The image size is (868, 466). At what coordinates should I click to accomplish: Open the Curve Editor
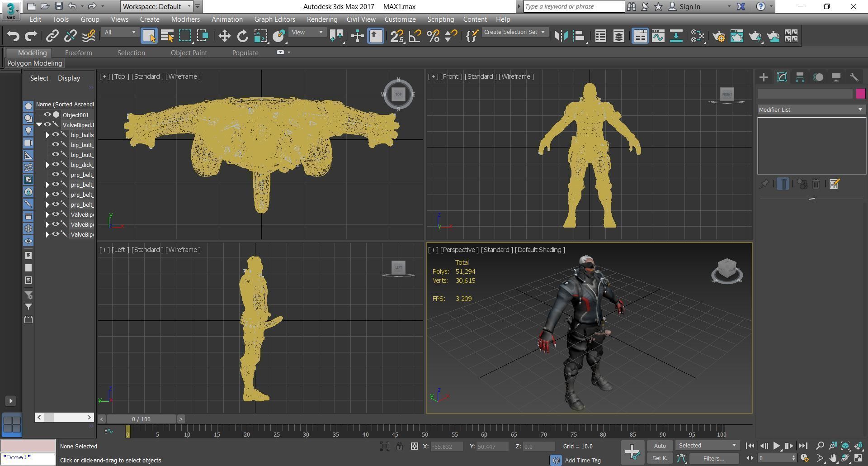coord(658,36)
